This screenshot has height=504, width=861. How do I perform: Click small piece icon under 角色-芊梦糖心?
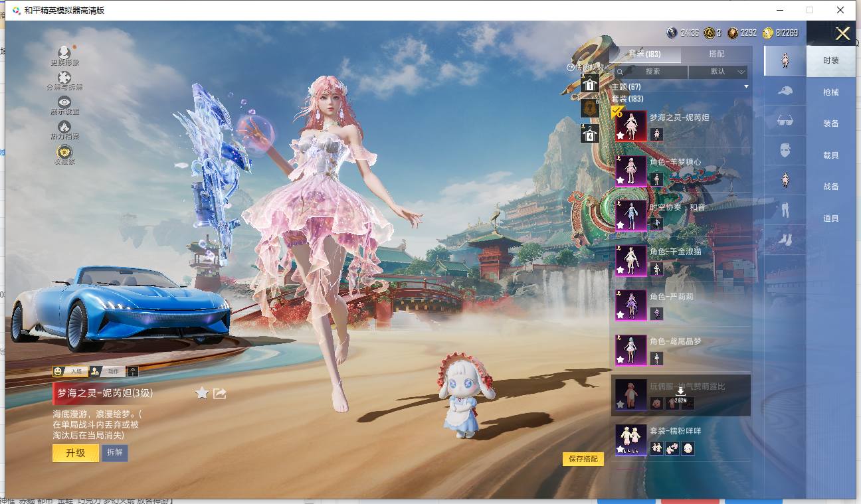pos(656,179)
